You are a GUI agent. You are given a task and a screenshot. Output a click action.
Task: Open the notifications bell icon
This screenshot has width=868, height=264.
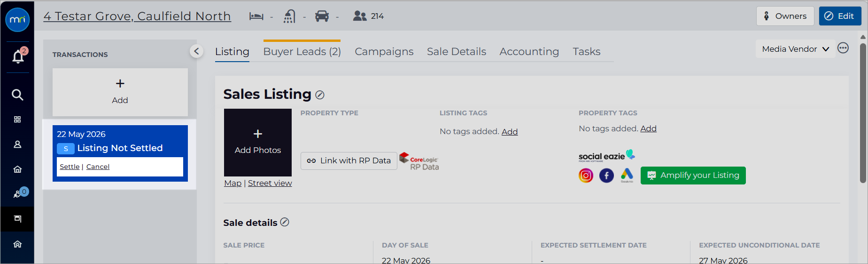point(18,56)
